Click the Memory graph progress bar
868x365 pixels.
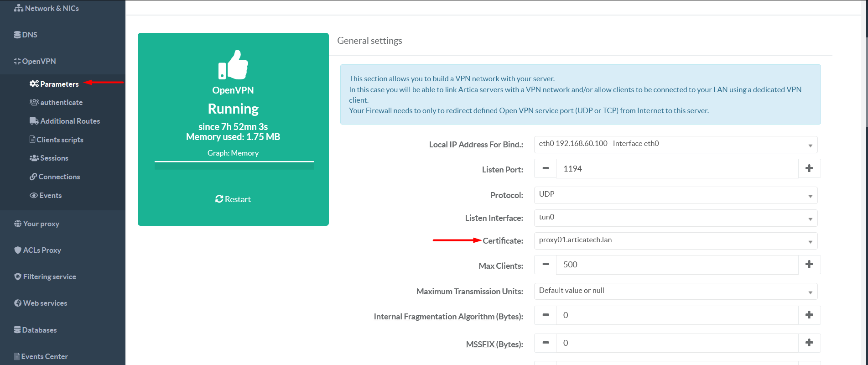point(234,165)
